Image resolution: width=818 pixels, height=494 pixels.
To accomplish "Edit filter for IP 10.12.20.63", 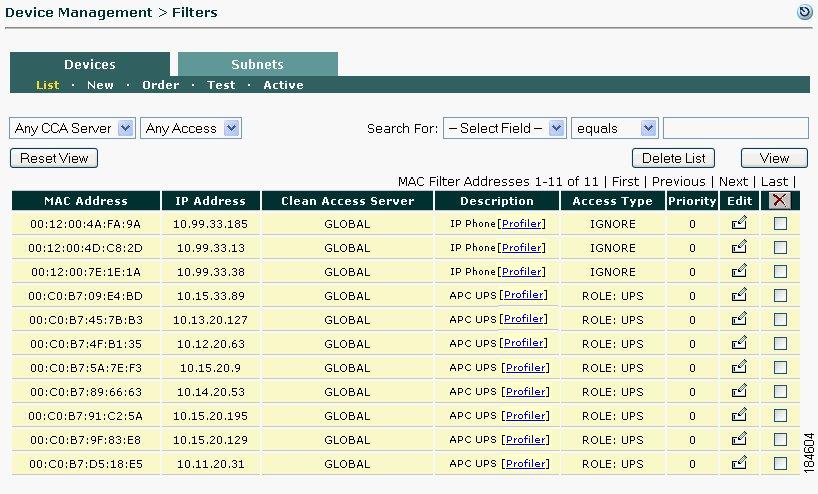I will 739,343.
